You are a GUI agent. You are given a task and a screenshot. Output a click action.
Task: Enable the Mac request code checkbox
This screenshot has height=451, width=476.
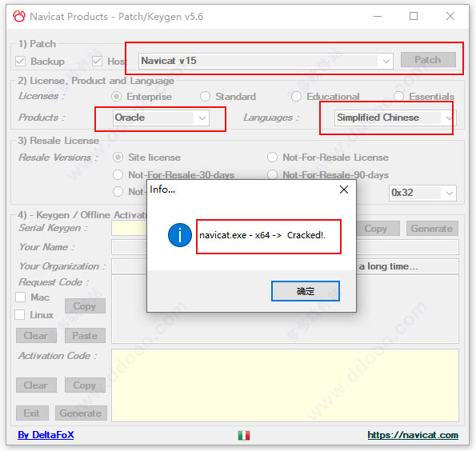[20, 297]
